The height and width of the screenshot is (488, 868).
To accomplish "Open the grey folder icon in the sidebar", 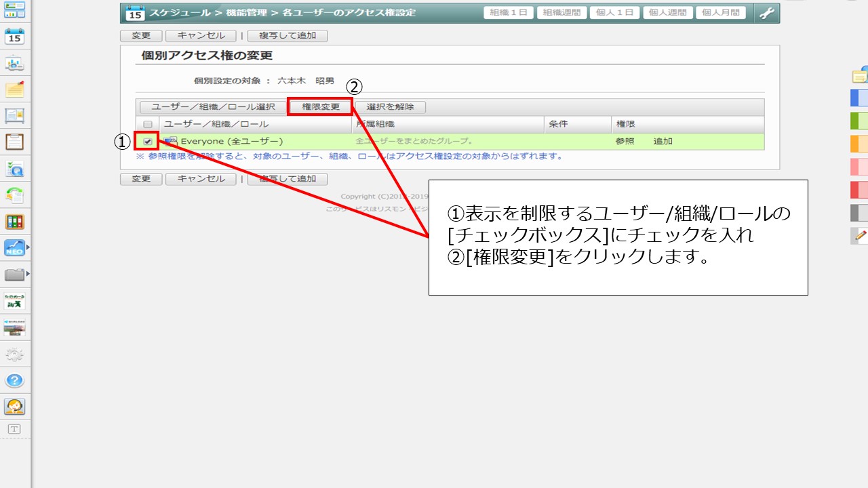I will pyautogui.click(x=14, y=274).
